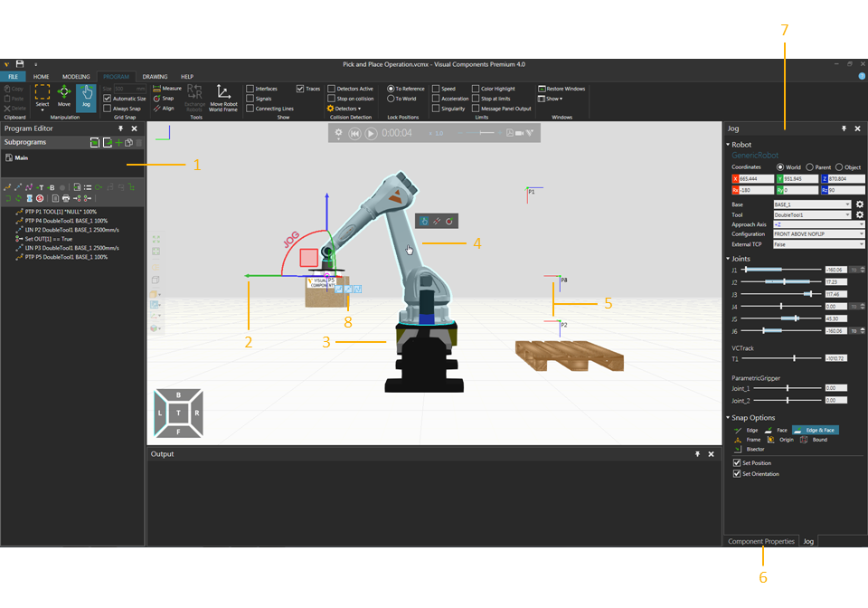The width and height of the screenshot is (868, 608).
Task: Reset the simulation with rewind button
Action: click(355, 133)
